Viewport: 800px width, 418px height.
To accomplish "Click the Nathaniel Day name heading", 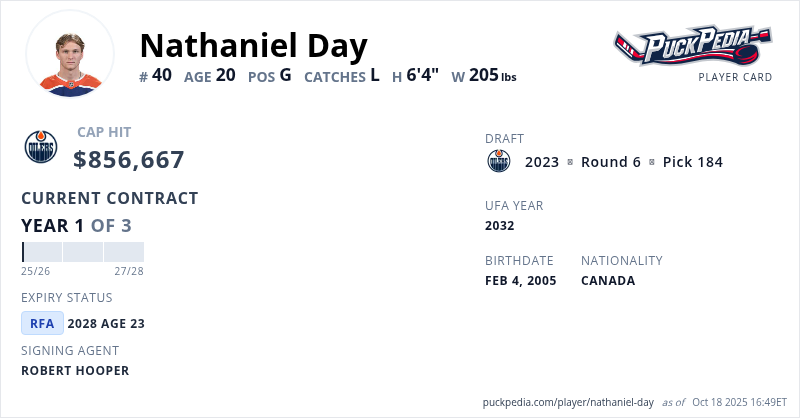I will pos(254,45).
